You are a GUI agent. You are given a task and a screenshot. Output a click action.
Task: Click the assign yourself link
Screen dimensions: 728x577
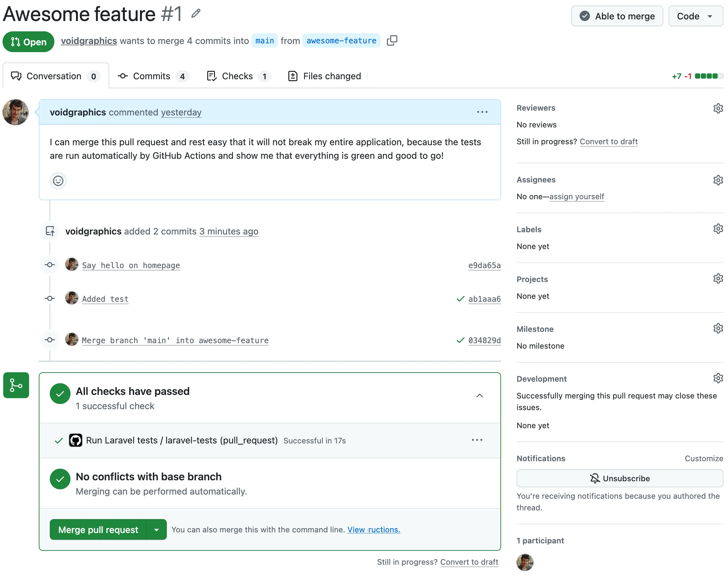(x=576, y=197)
